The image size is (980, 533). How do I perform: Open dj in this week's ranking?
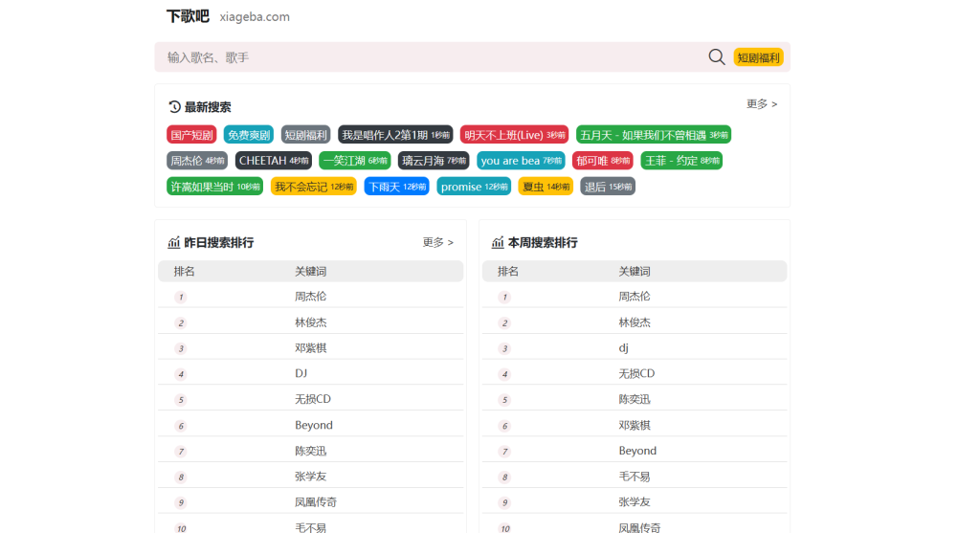click(x=624, y=348)
